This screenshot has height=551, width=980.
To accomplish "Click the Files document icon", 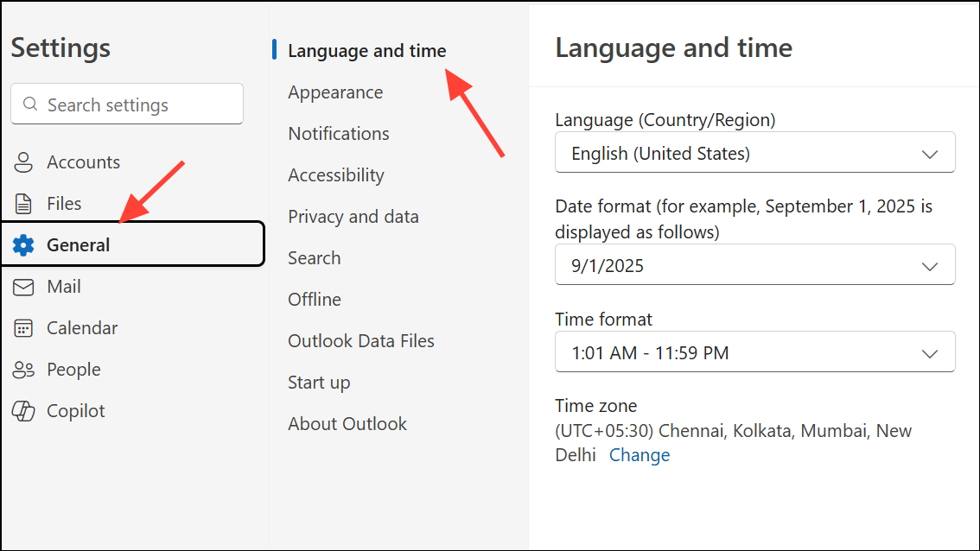I will (x=23, y=204).
